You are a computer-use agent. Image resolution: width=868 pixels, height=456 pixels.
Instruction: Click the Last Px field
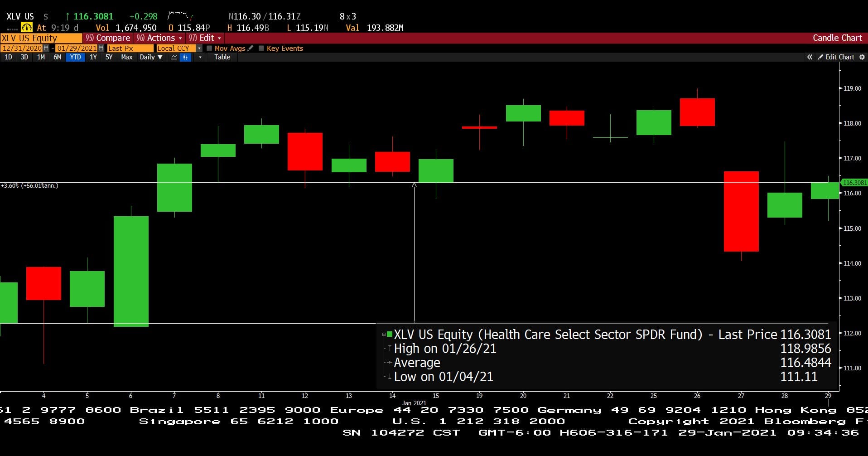tap(130, 48)
